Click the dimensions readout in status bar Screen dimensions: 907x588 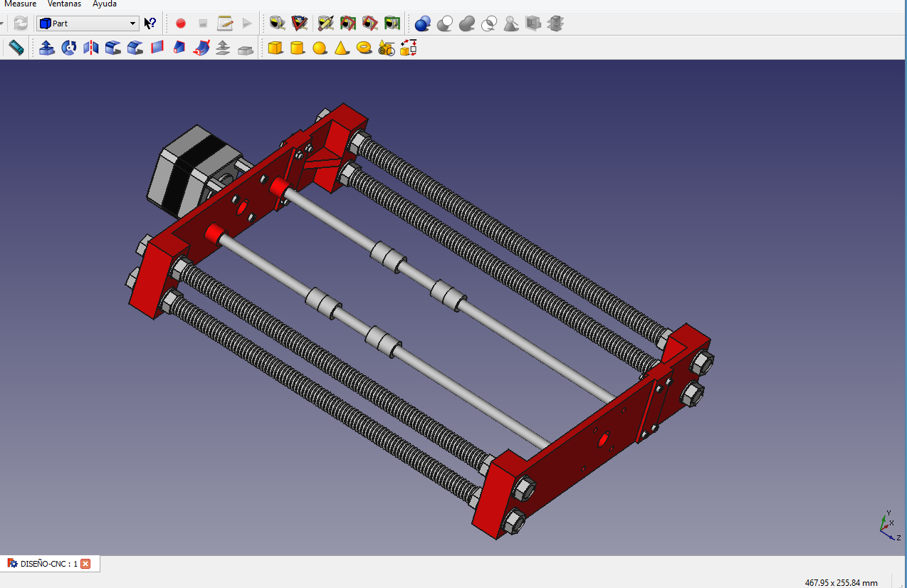[841, 582]
